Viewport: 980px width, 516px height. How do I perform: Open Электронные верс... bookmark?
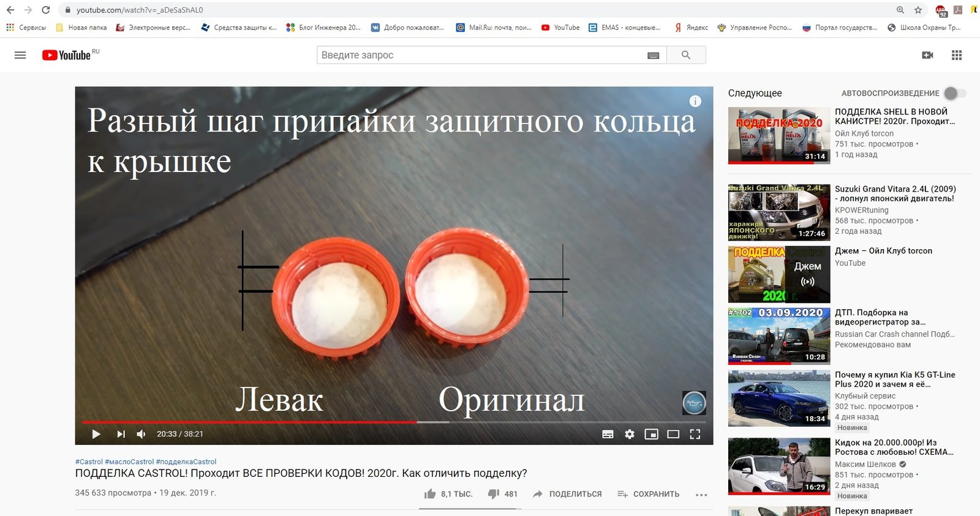(x=153, y=28)
